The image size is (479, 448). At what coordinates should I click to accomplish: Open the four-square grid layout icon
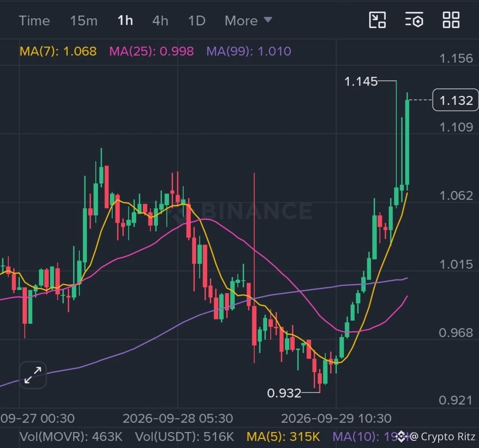click(x=451, y=20)
